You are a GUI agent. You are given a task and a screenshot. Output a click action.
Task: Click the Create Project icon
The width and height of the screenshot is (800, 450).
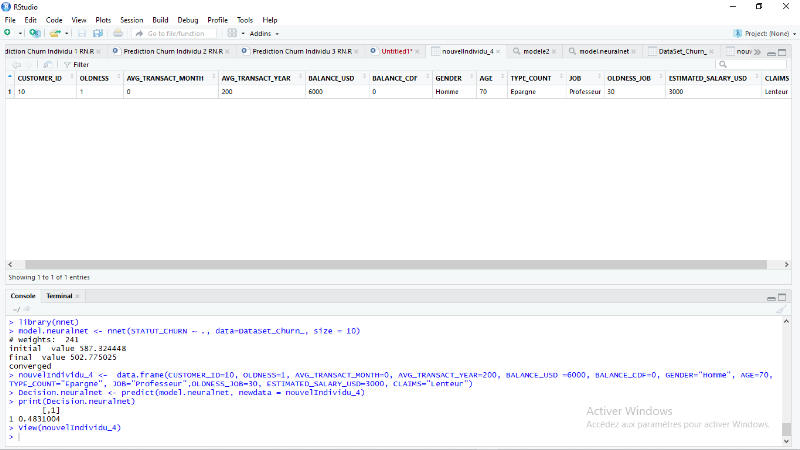[x=35, y=33]
